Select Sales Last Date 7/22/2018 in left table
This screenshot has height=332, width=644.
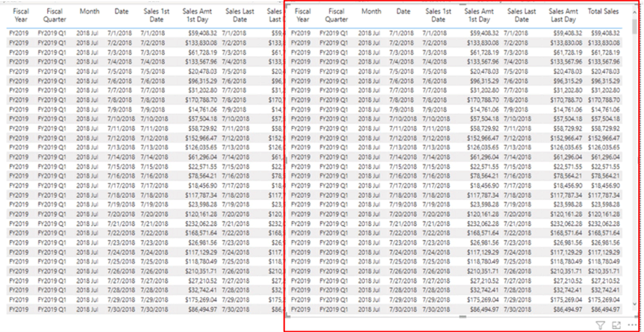click(235, 233)
